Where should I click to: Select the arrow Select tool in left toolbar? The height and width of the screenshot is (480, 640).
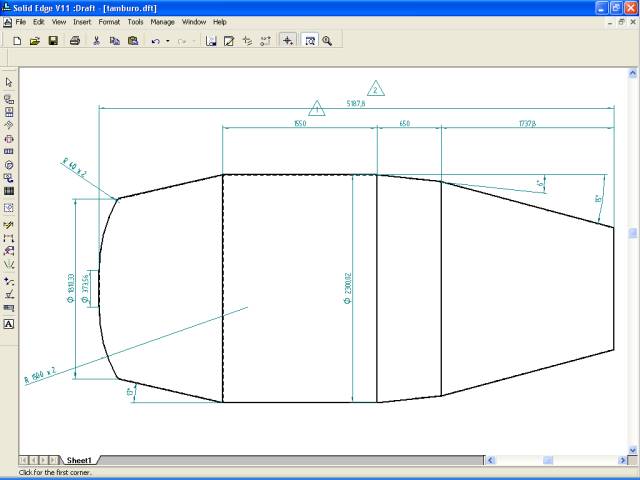click(x=9, y=83)
